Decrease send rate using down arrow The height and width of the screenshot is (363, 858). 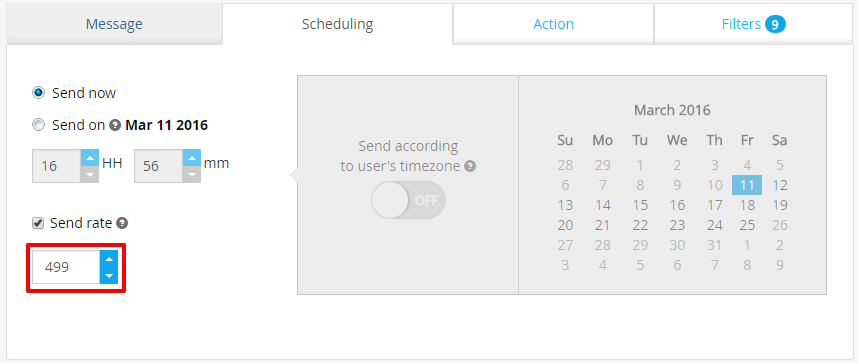109,275
